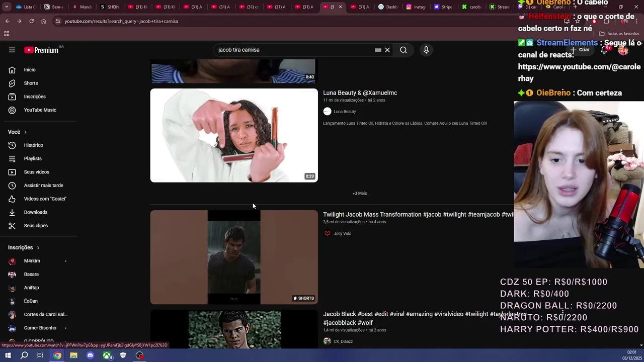
Task: Open the Luna Beauty & @Xamuelmc title
Action: tap(360, 93)
